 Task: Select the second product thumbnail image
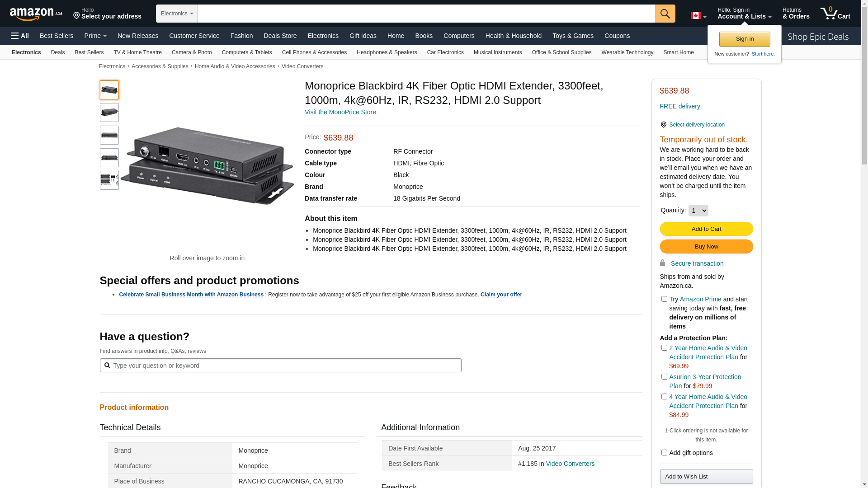pos(109,113)
